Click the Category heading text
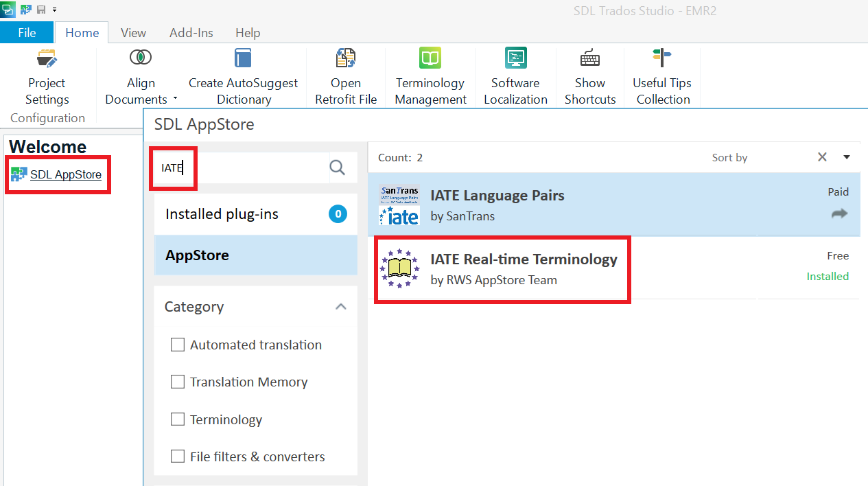 193,307
